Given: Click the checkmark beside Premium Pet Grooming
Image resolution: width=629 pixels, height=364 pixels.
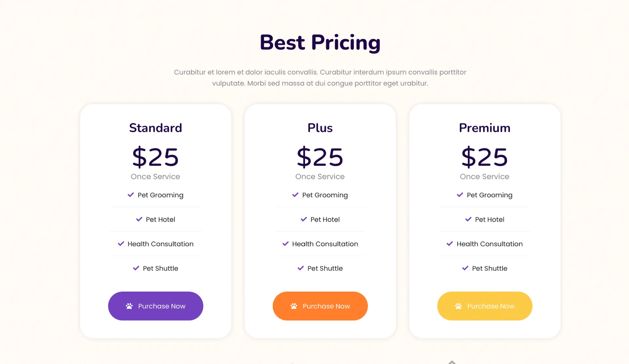Looking at the screenshot, I should tap(460, 195).
